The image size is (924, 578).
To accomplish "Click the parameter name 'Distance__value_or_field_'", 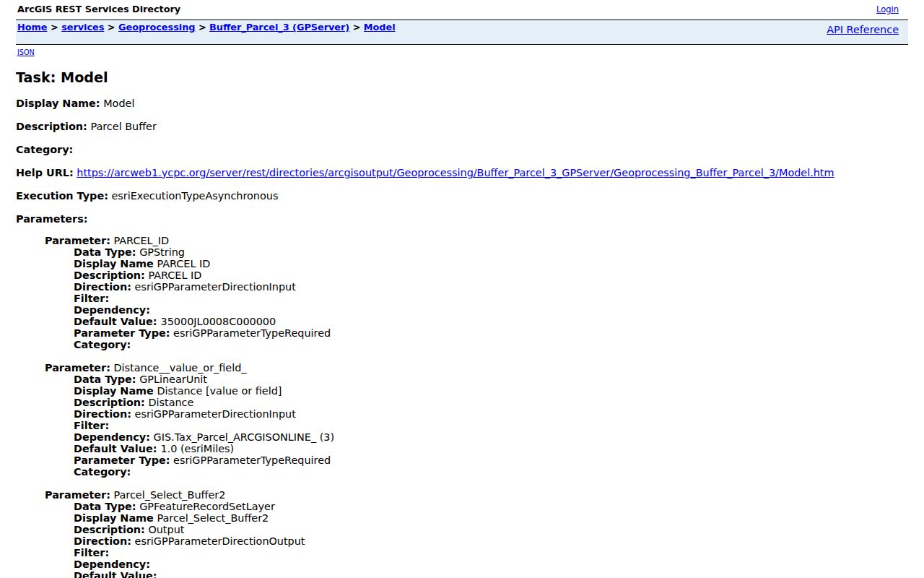I will click(180, 368).
